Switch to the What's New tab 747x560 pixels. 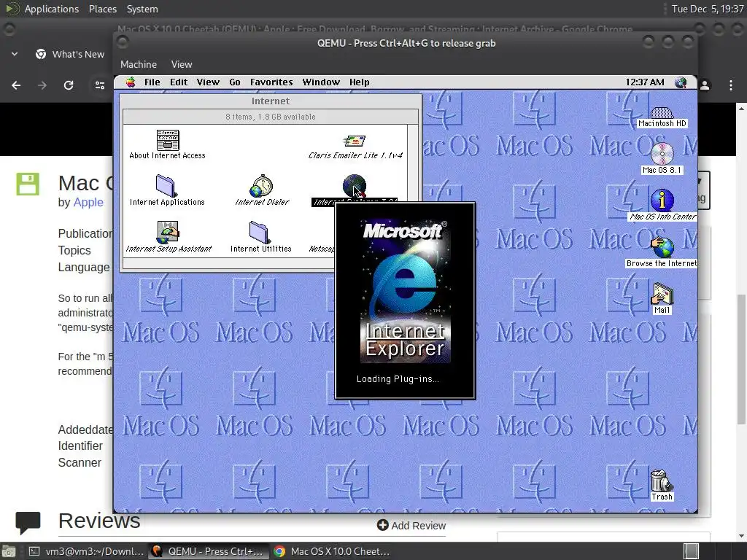pyautogui.click(x=70, y=54)
